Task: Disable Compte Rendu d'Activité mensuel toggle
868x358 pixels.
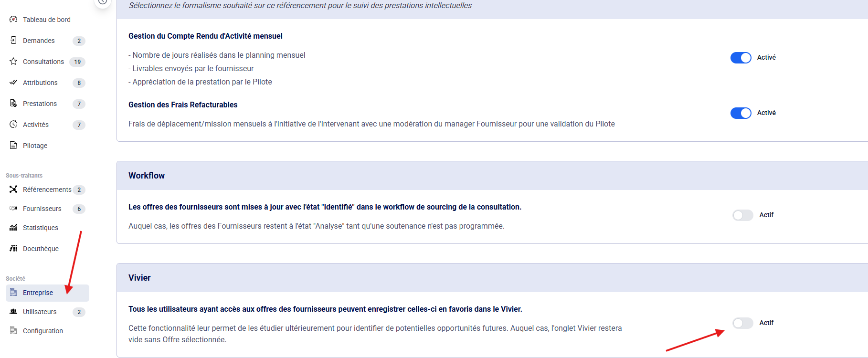Action: (741, 58)
